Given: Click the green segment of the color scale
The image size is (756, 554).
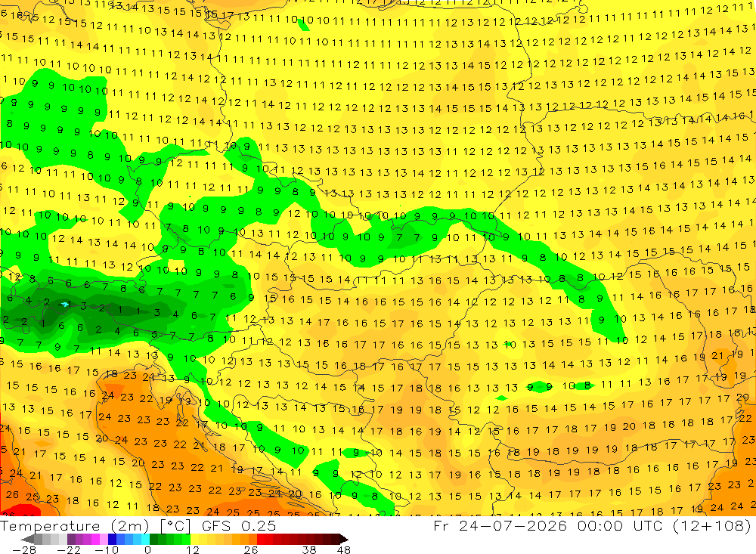Looking at the screenshot, I should click(169, 539).
